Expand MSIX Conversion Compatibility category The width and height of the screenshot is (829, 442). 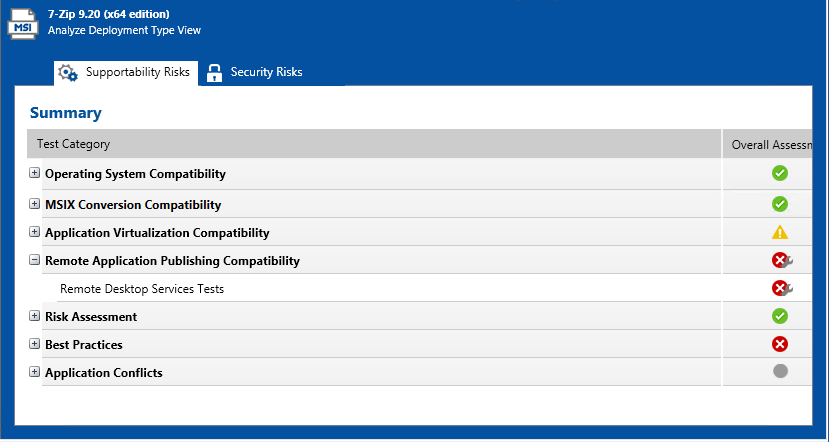pyautogui.click(x=35, y=204)
